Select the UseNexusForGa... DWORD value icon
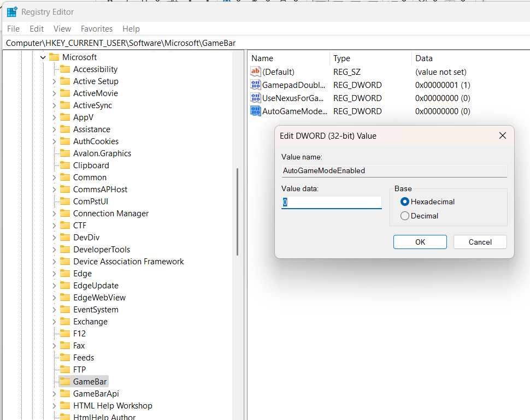Image resolution: width=530 pixels, height=420 pixels. [255, 98]
